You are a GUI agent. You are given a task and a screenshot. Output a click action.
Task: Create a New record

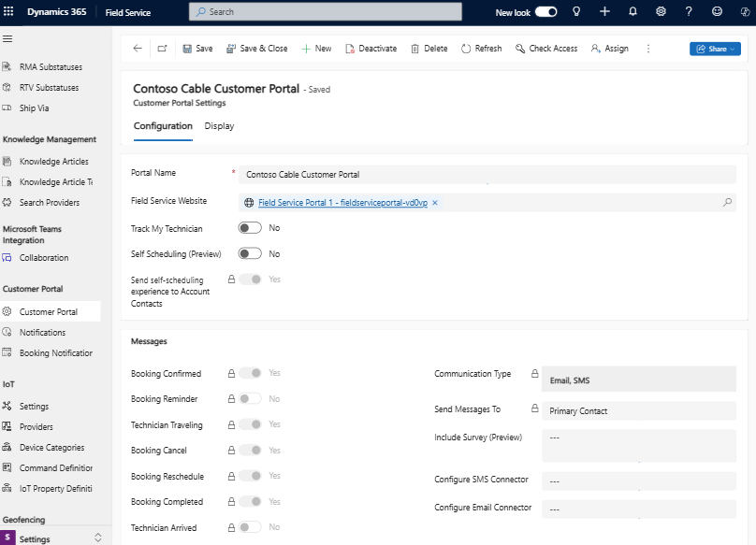click(x=316, y=49)
